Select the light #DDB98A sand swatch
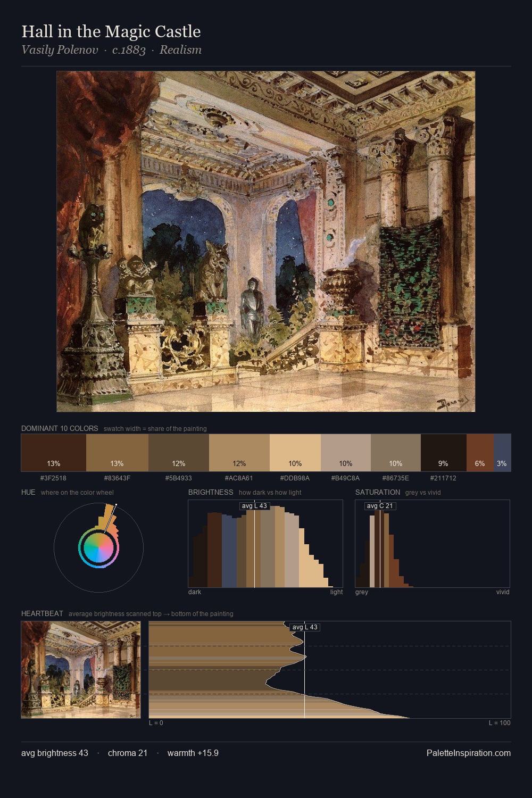The image size is (532, 798). pos(295,453)
